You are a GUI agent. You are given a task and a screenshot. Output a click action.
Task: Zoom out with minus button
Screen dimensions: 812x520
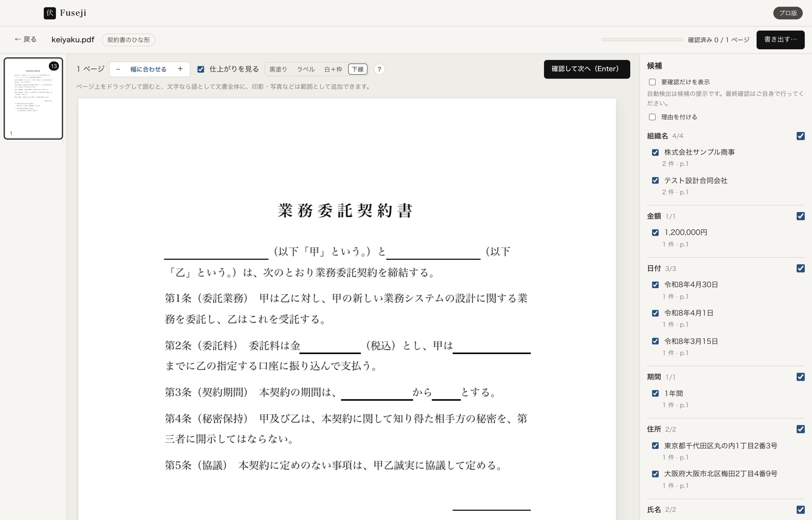[118, 69]
